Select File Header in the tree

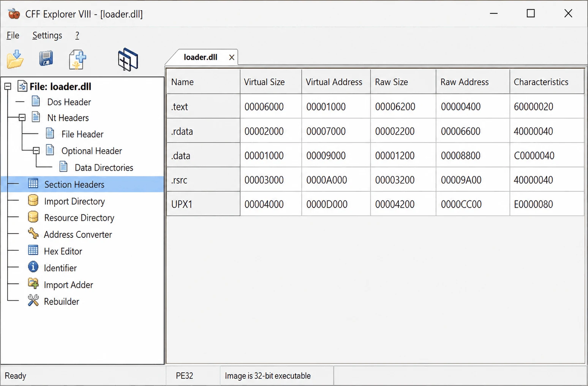click(82, 134)
